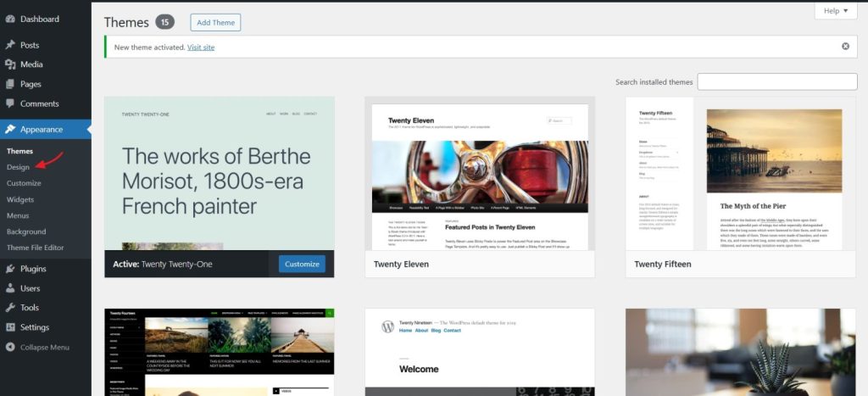Click the Comments speech bubble icon
Image resolution: width=868 pixels, height=396 pixels.
pyautogui.click(x=10, y=103)
